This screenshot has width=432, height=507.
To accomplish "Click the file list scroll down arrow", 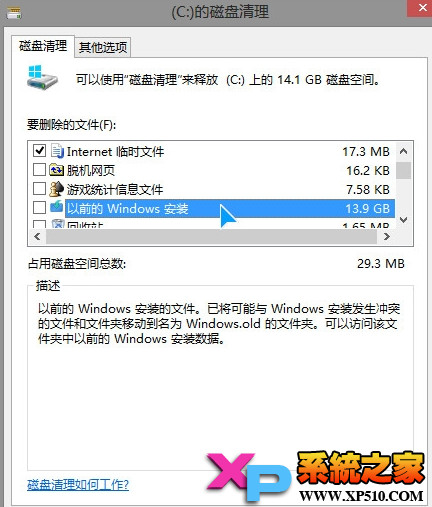I will (403, 220).
